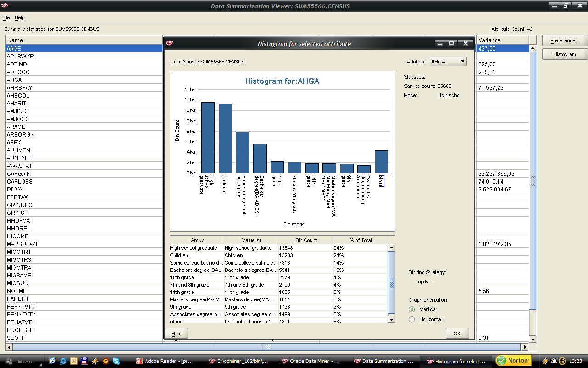
Task: Click OK in the Histogram dialog
Action: tap(457, 333)
